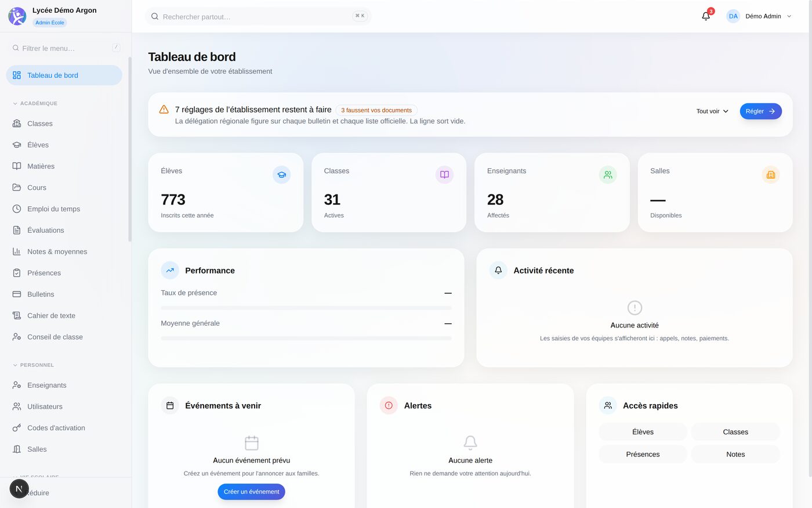
Task: Open Élèves quick access button
Action: pyautogui.click(x=643, y=432)
